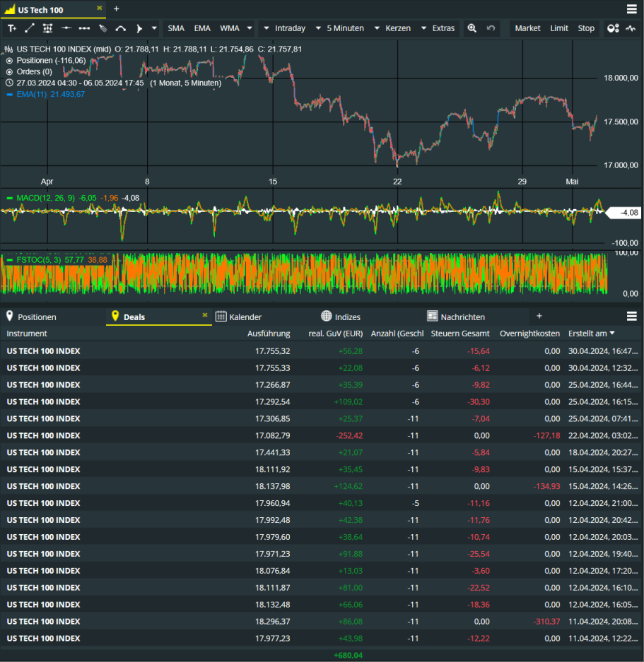The image size is (644, 662).
Task: Sort by Overnightkosten column header
Action: 529,333
